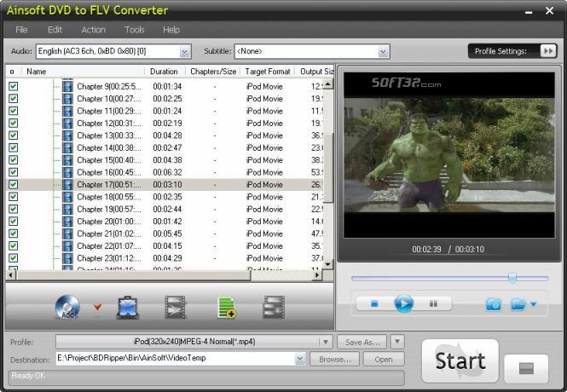567x392 pixels.
Task: Click the film icon of Chapter 23
Action: point(67,258)
